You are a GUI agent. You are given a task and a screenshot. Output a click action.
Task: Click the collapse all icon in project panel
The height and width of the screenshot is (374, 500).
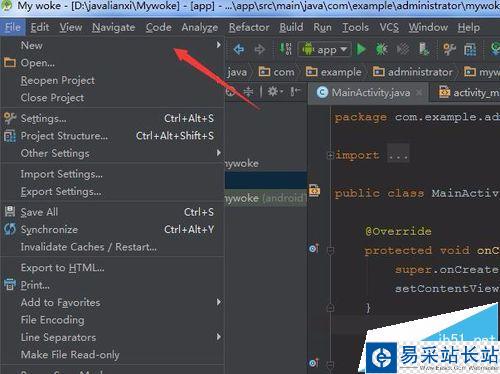[x=248, y=91]
